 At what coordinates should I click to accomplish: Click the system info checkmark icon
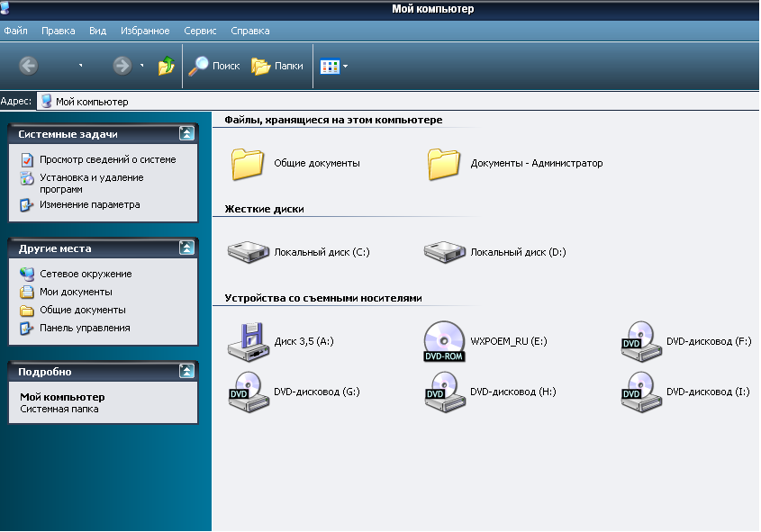click(27, 159)
